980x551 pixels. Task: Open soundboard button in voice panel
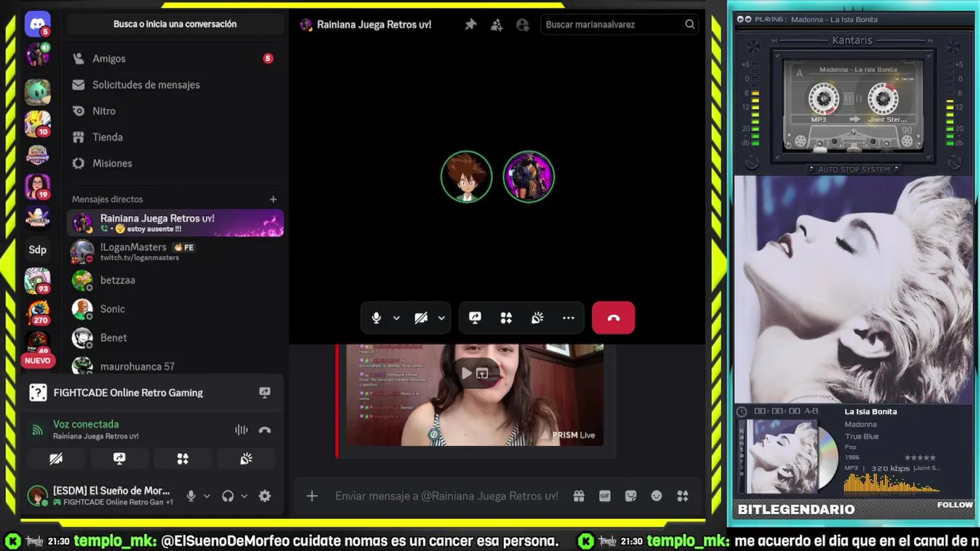246,459
